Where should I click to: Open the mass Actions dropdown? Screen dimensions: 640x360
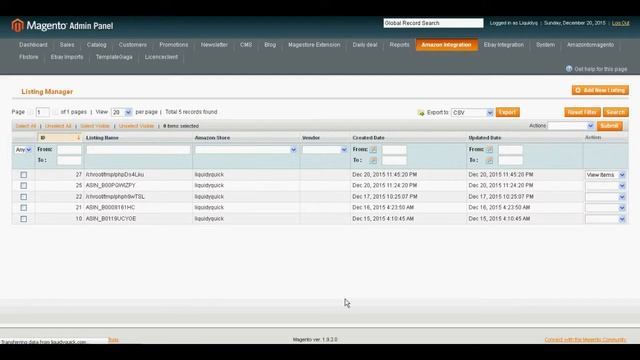click(571, 126)
